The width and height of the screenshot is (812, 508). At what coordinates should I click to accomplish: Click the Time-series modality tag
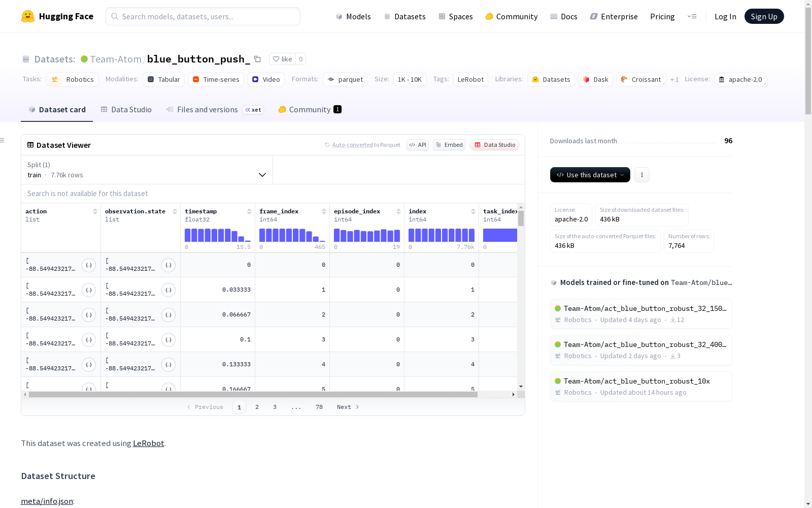pyautogui.click(x=216, y=79)
